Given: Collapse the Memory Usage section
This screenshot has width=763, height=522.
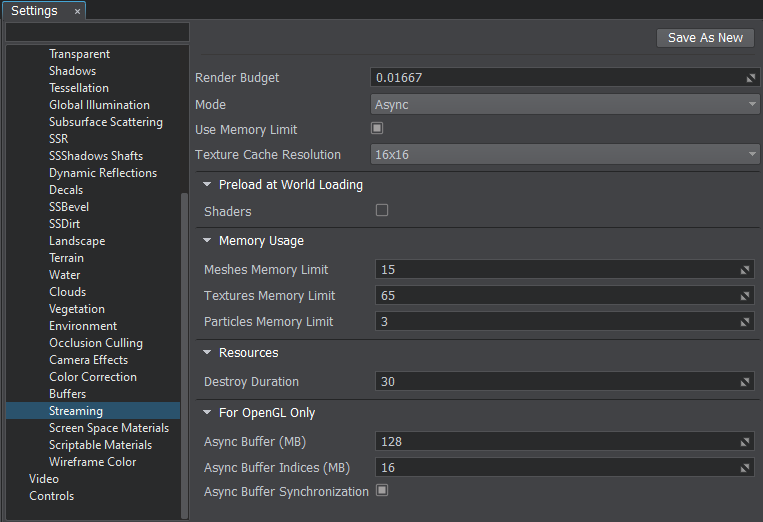Looking at the screenshot, I should [207, 240].
